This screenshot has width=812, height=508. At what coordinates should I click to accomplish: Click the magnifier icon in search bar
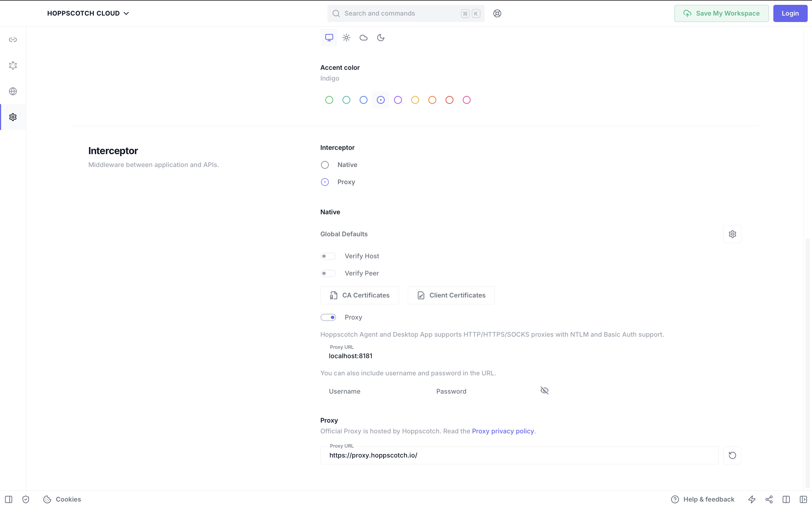pos(336,13)
